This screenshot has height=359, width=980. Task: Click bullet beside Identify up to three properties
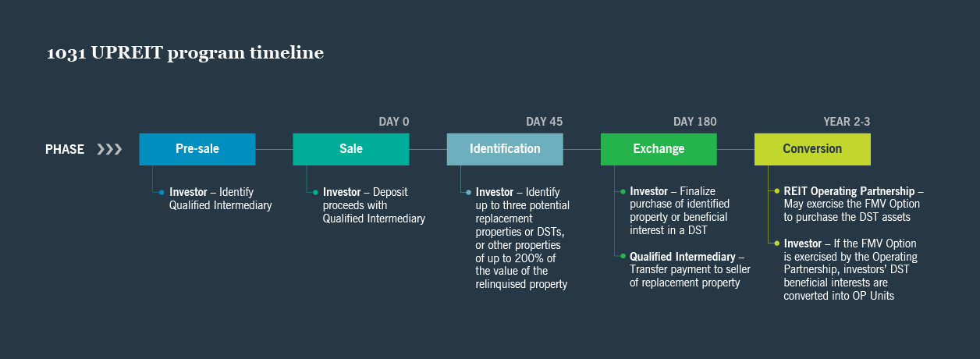pyautogui.click(x=468, y=192)
